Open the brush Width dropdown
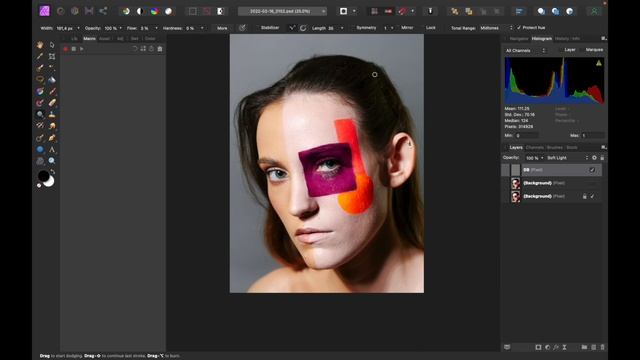640x360 pixels. (78, 28)
